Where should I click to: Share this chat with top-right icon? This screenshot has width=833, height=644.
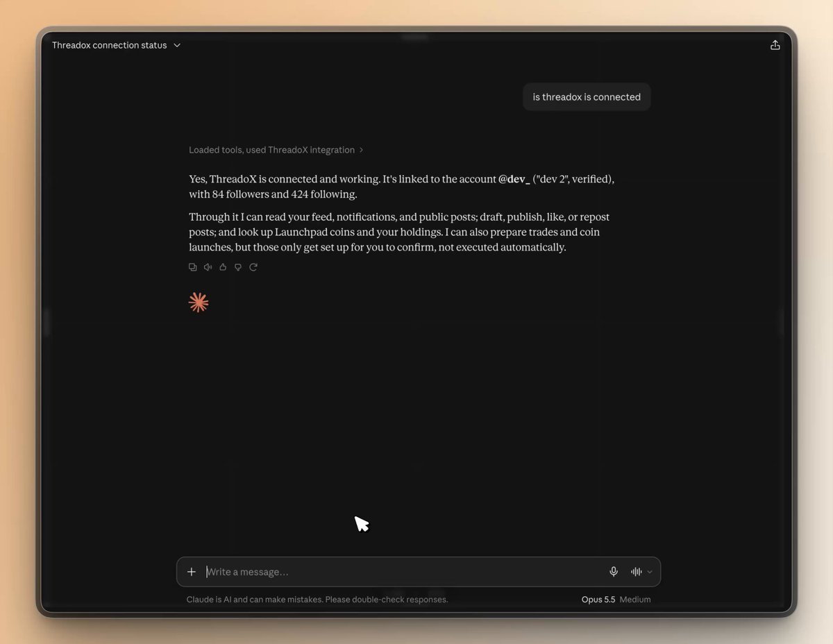775,45
